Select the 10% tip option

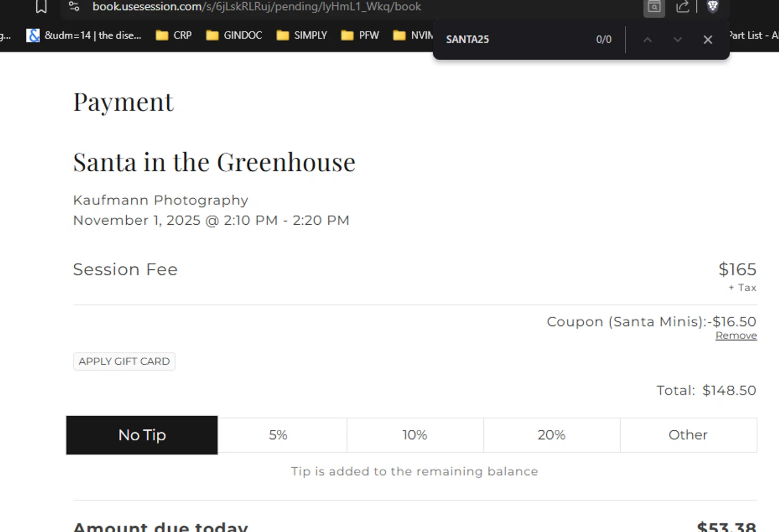coord(415,435)
